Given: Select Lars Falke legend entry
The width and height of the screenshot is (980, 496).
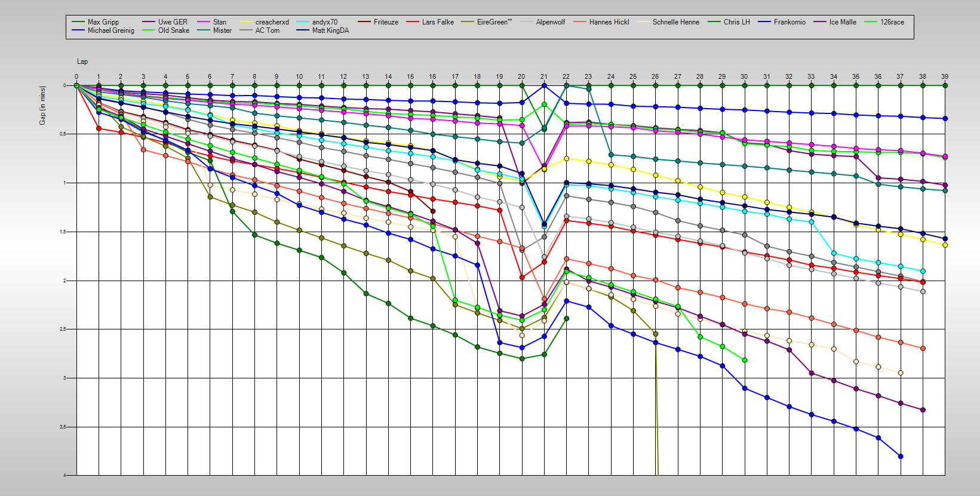Looking at the screenshot, I should 438,22.
